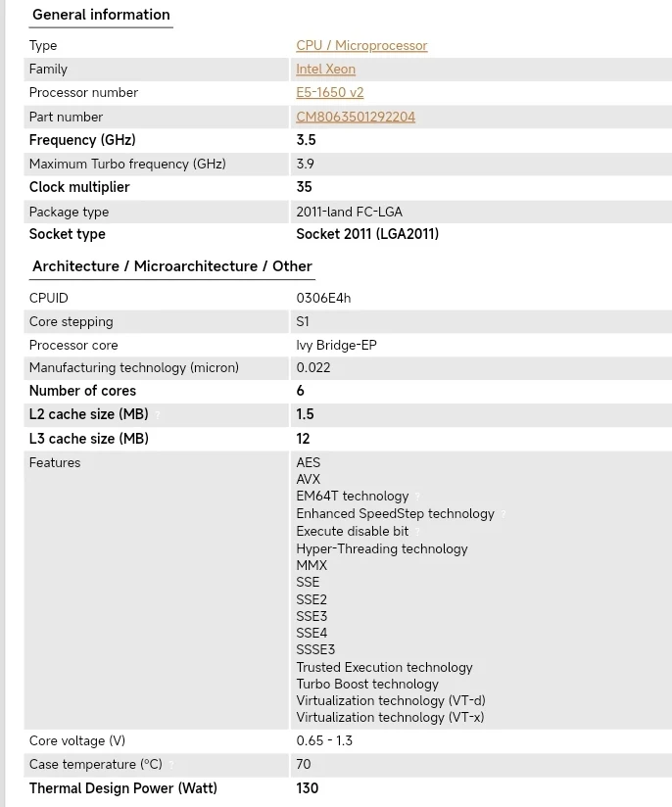Screen dimensions: 672x807
Task: Click the General information section heading
Action: [101, 15]
